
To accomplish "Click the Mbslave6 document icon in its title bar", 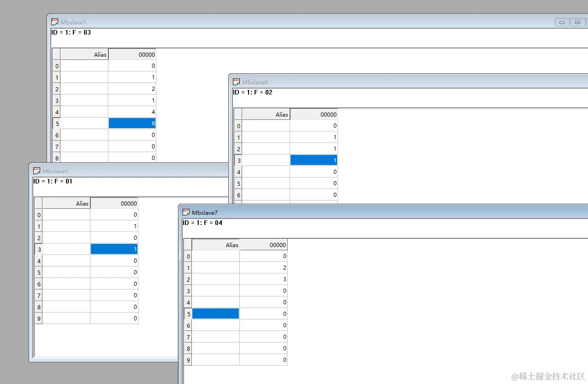I will tap(236, 82).
